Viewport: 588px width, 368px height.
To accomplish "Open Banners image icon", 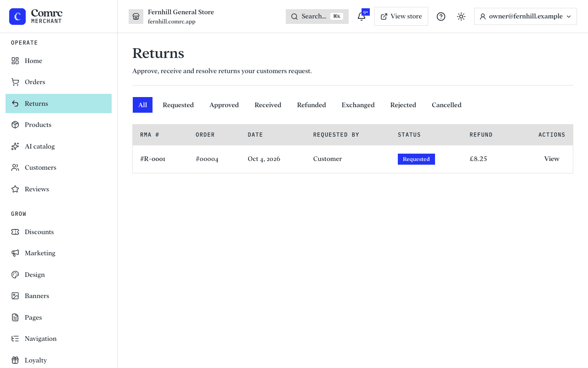I will [15, 296].
